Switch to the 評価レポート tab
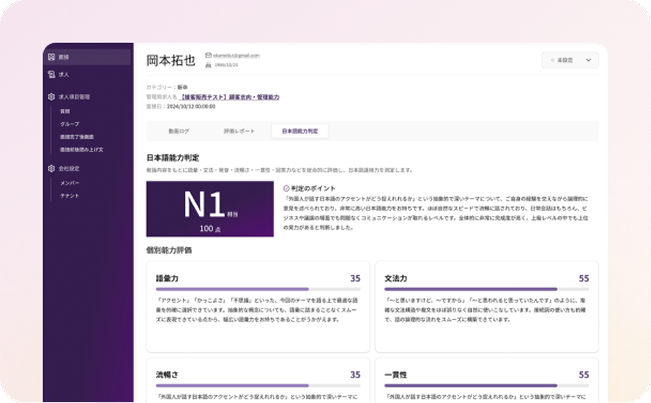The width and height of the screenshot is (651, 403). [239, 131]
